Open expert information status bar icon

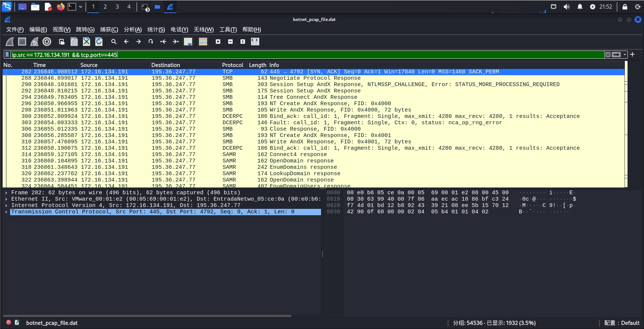9,322
